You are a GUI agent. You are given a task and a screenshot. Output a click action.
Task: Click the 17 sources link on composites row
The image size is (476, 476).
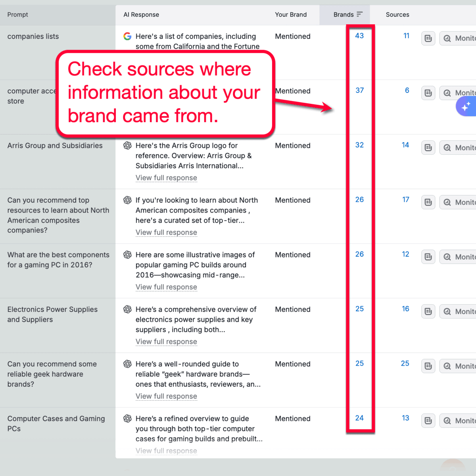[x=406, y=200]
